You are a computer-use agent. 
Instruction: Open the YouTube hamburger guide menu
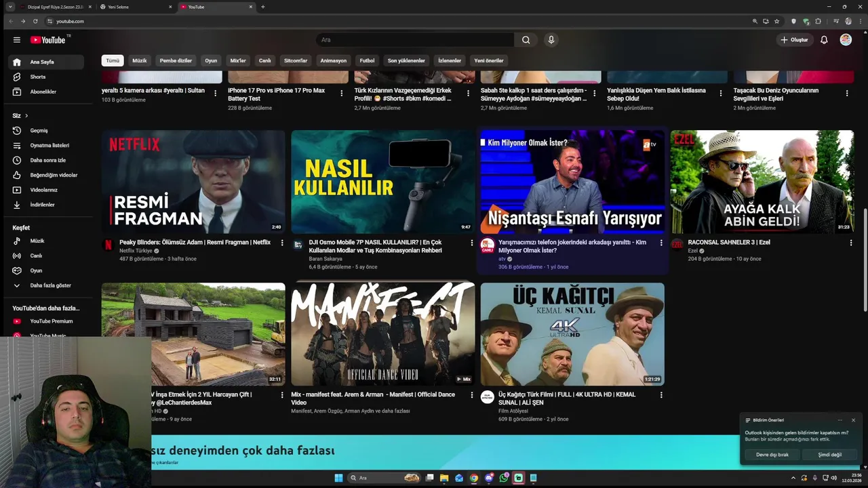(17, 40)
